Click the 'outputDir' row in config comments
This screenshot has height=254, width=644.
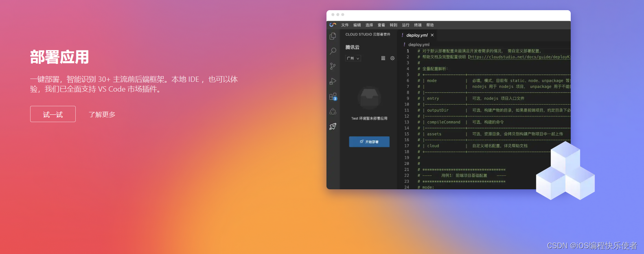[x=494, y=110]
